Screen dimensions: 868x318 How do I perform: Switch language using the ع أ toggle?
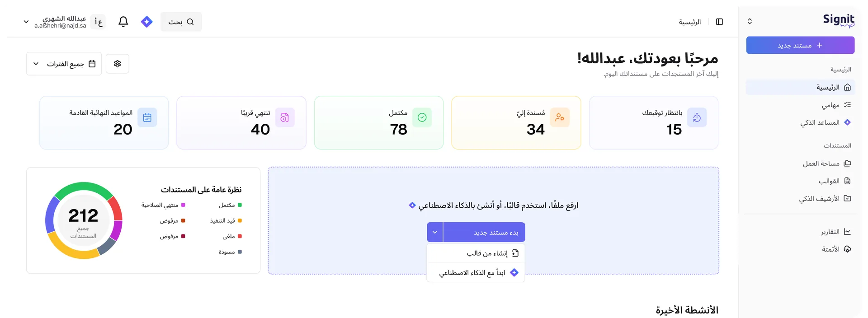point(98,21)
